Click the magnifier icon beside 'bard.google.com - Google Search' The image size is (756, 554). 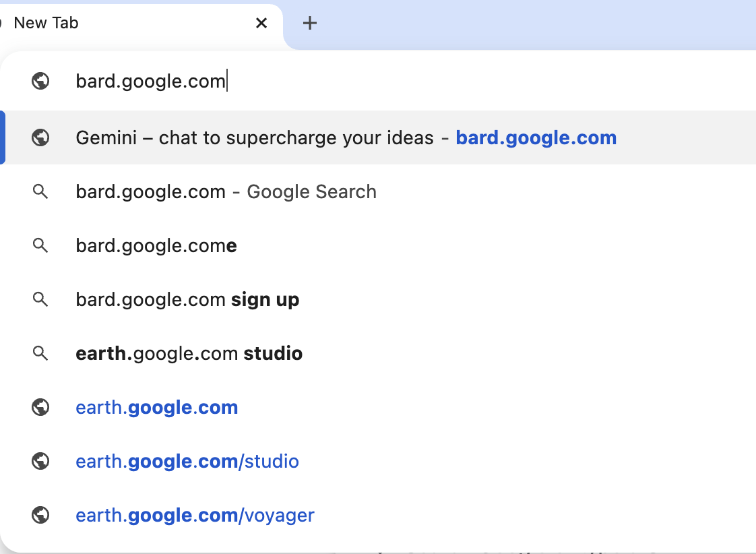tap(40, 192)
